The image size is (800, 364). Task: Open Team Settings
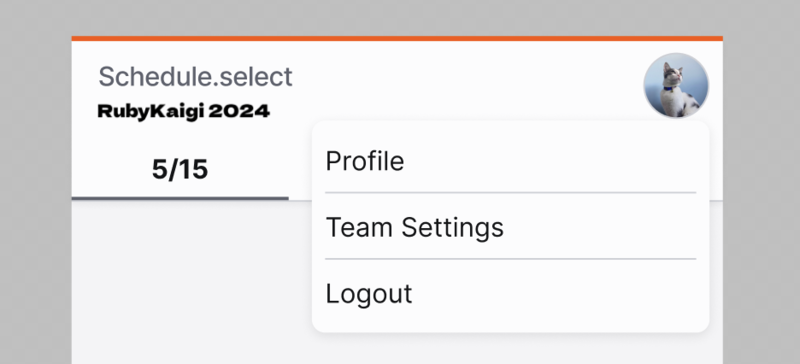(510, 227)
